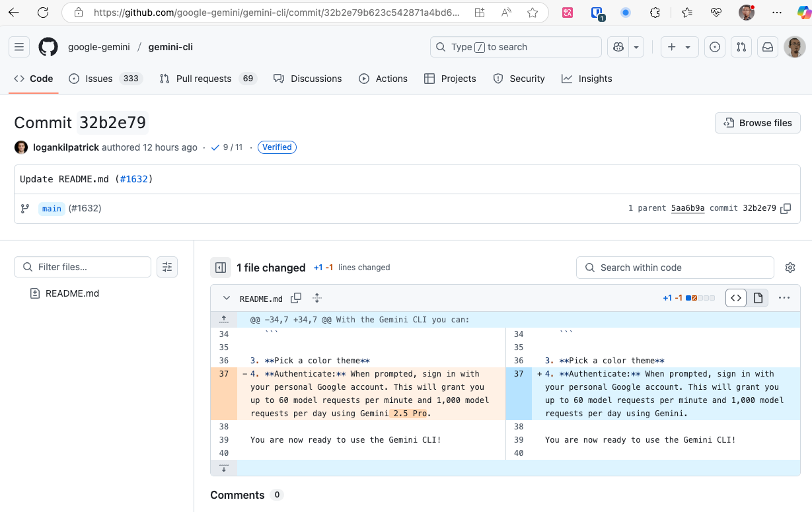
Task: Open diff view settings gear icon
Action: coord(790,268)
